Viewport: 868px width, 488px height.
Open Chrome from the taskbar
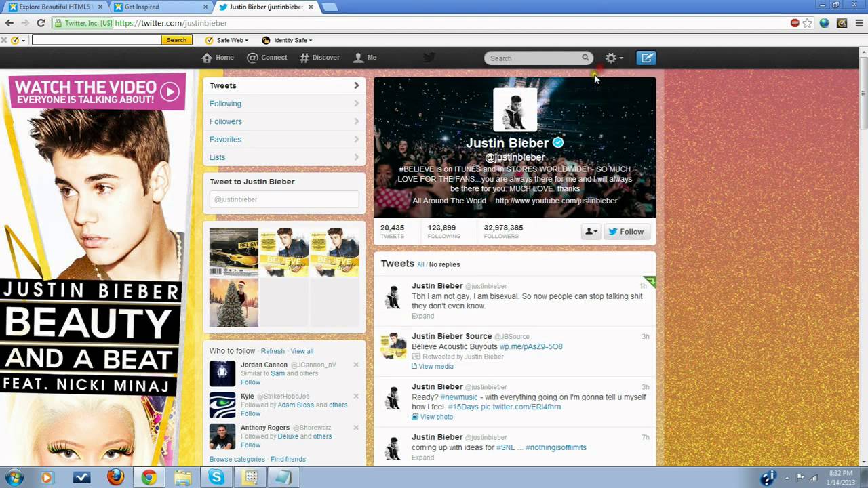[x=149, y=477]
